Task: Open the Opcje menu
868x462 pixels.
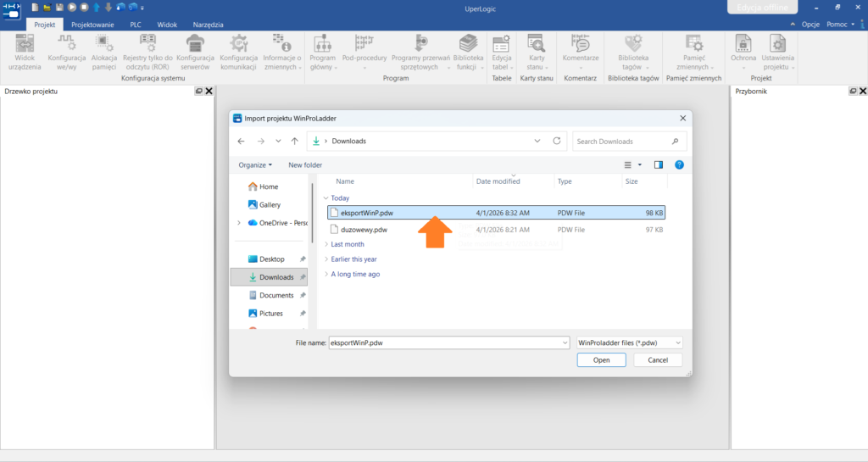Action: click(x=810, y=25)
